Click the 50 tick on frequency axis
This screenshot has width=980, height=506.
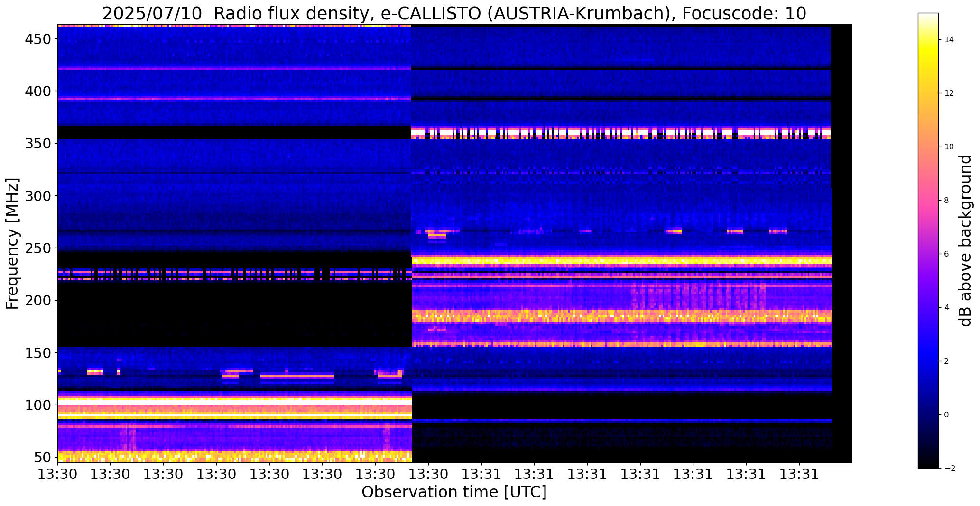42,458
